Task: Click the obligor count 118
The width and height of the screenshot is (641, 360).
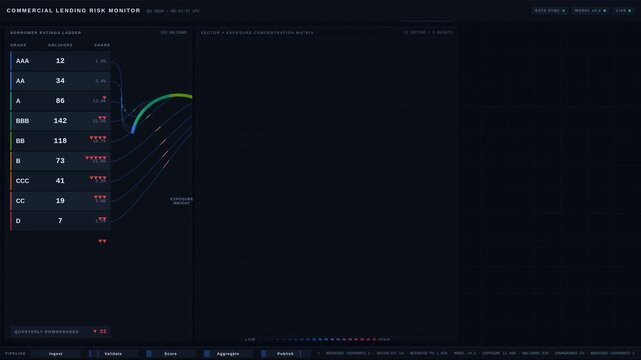Action: [60, 141]
